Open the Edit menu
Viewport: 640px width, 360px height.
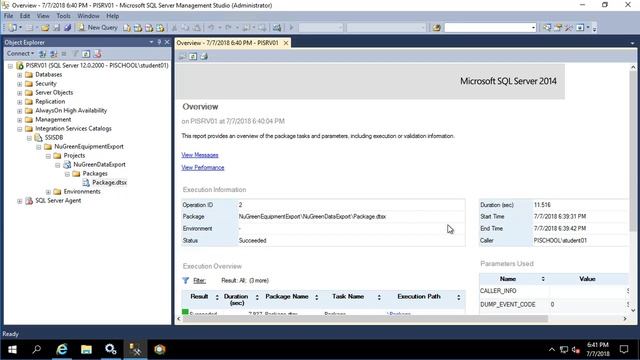25,16
